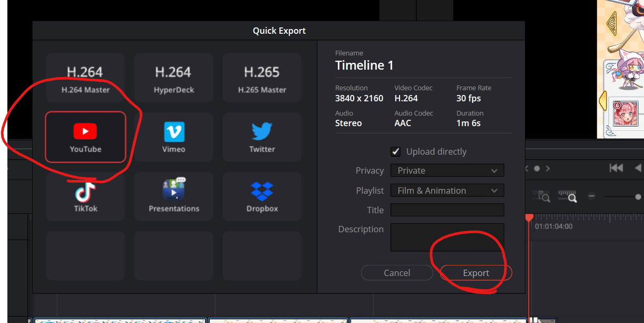Select the YouTube export preset

coord(85,137)
